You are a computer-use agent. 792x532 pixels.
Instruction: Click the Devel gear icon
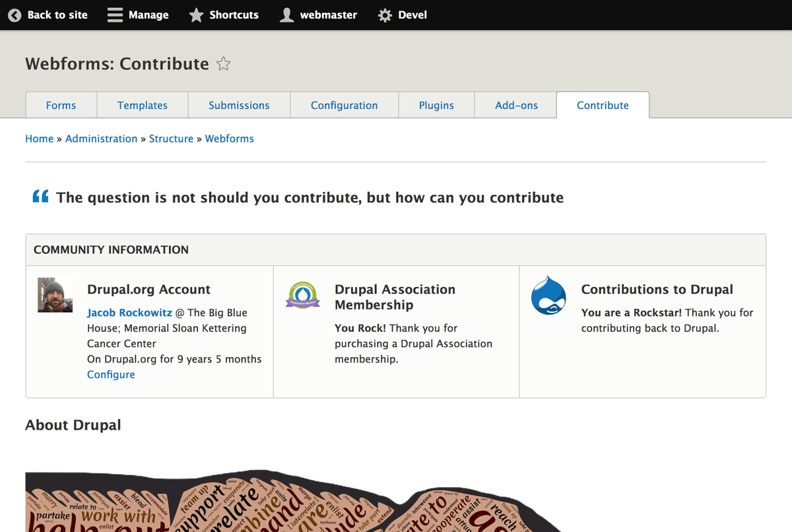[x=385, y=15]
